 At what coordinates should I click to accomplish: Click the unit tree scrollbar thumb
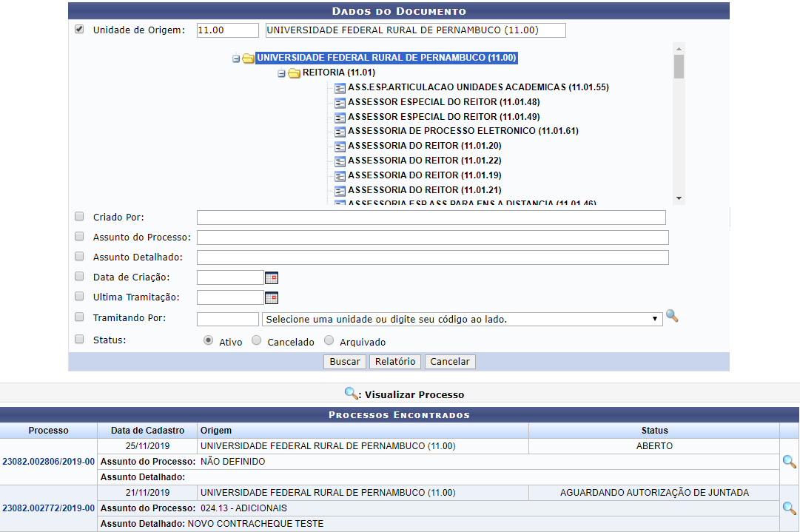click(x=679, y=67)
